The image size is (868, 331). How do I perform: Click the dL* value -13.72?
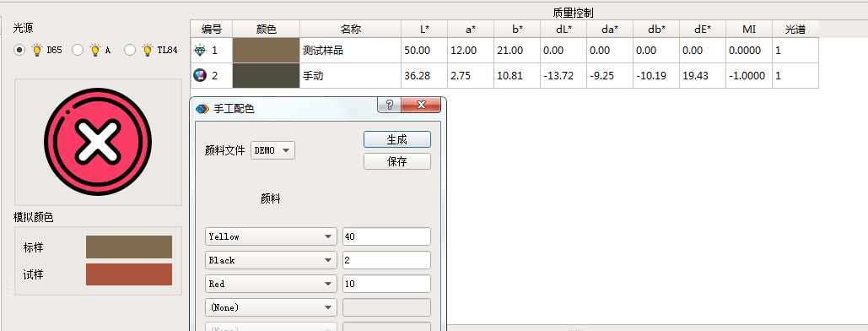tap(564, 76)
